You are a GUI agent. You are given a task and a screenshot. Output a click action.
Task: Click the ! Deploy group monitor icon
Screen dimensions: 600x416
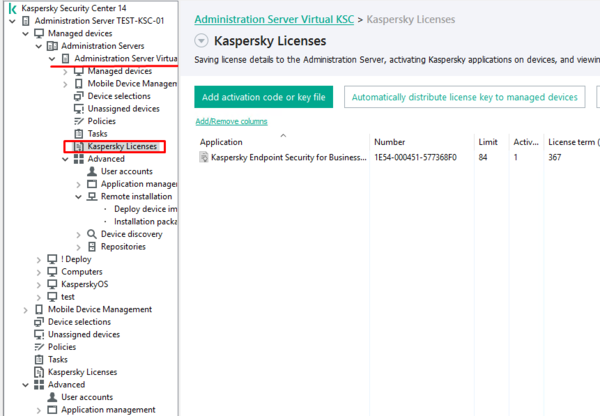pyautogui.click(x=52, y=259)
